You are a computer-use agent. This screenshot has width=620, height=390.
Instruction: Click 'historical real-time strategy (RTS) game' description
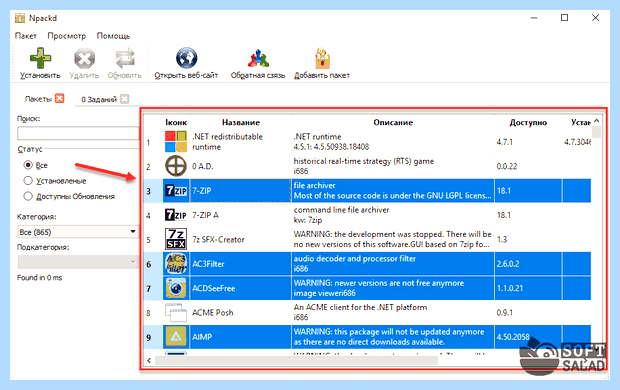(x=393, y=166)
